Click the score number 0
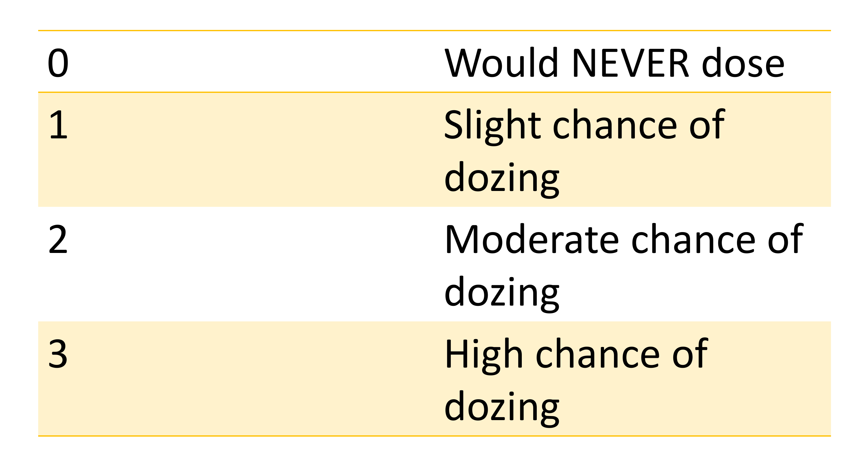The image size is (868, 468). click(58, 63)
